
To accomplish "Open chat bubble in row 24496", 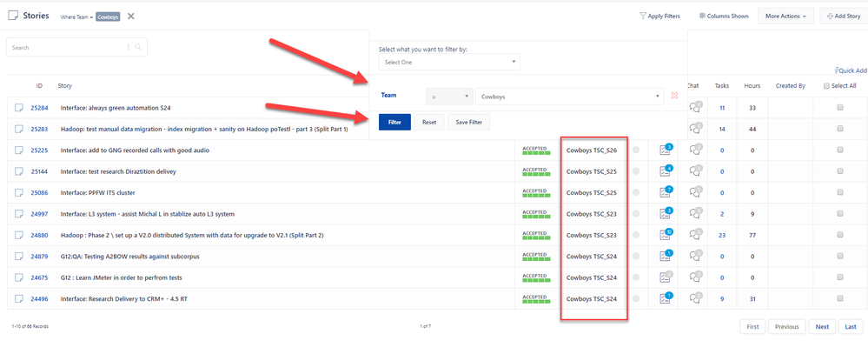I will (x=695, y=298).
